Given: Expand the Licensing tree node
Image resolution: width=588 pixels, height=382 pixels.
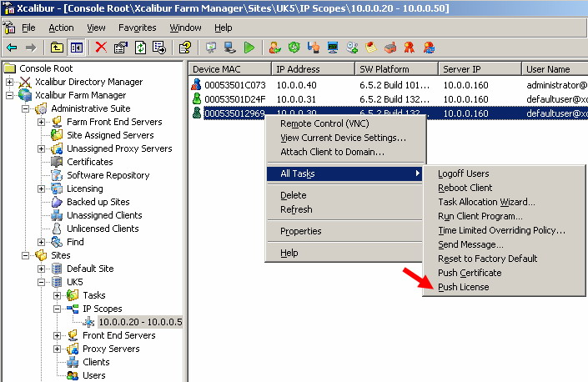Looking at the screenshot, I should (41, 188).
